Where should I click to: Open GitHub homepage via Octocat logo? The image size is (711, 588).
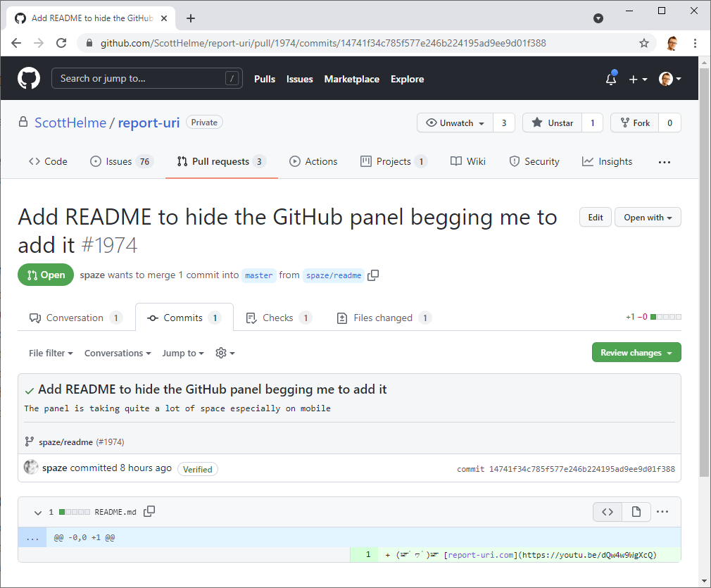(x=29, y=78)
